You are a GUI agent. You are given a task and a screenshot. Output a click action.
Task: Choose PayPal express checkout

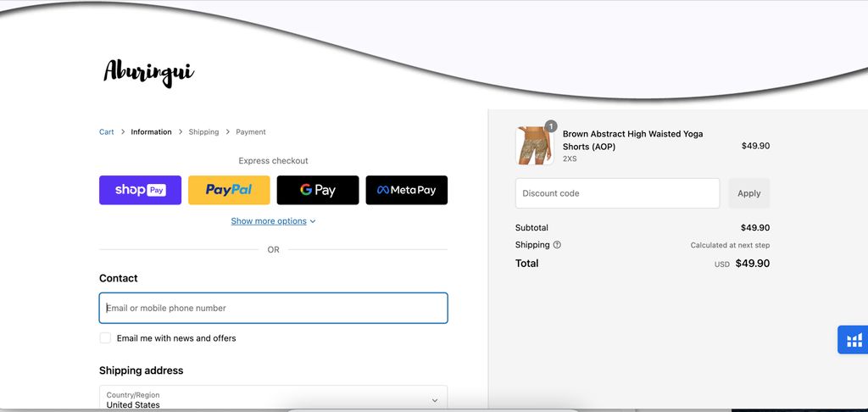tap(229, 190)
